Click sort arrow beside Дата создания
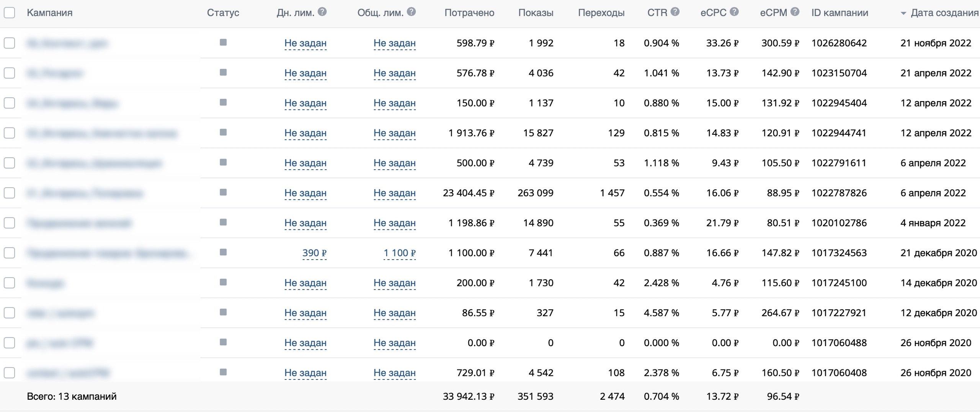The height and width of the screenshot is (412, 980). [903, 13]
